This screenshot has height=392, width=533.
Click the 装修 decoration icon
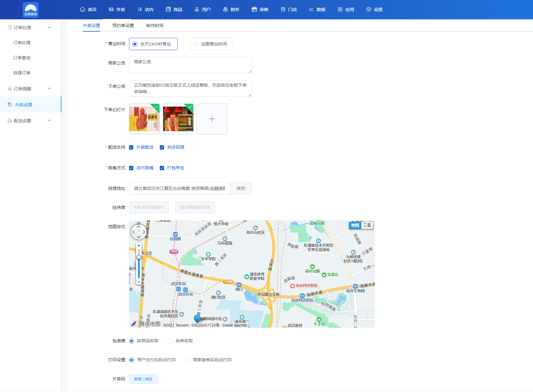pos(254,10)
